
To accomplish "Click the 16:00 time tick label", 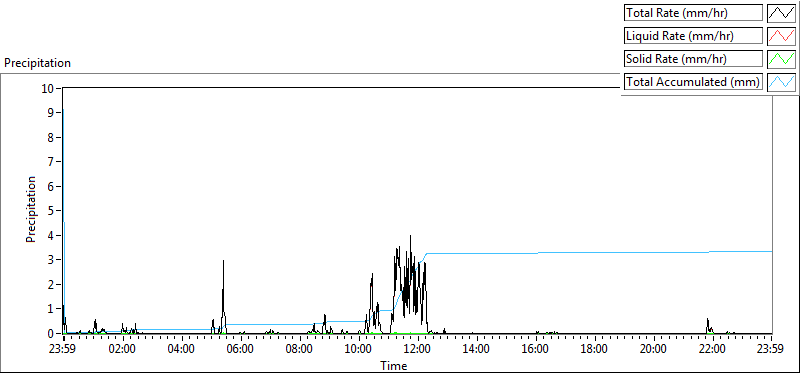I will click(536, 350).
